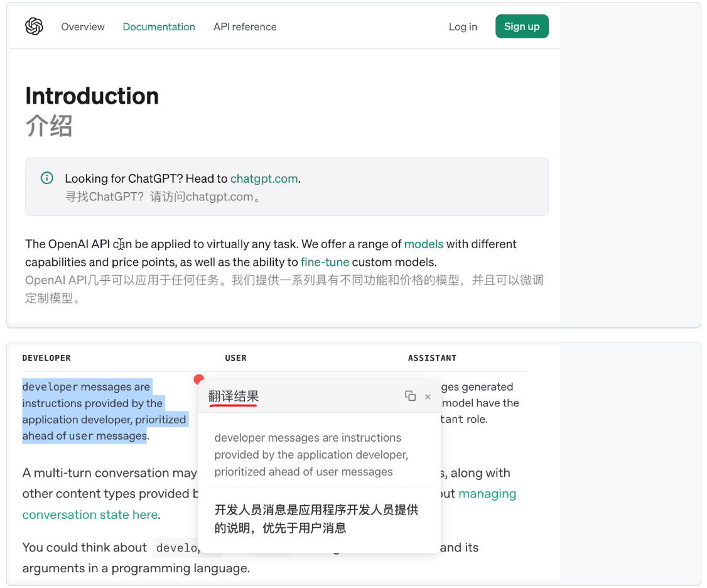
Task: Click the info icon in the ChatGPT notice
Action: [47, 178]
